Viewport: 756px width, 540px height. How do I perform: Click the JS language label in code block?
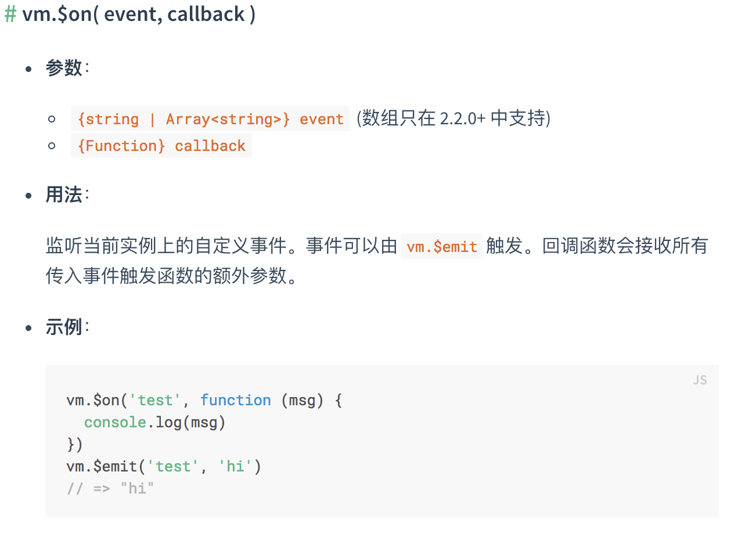click(x=700, y=380)
